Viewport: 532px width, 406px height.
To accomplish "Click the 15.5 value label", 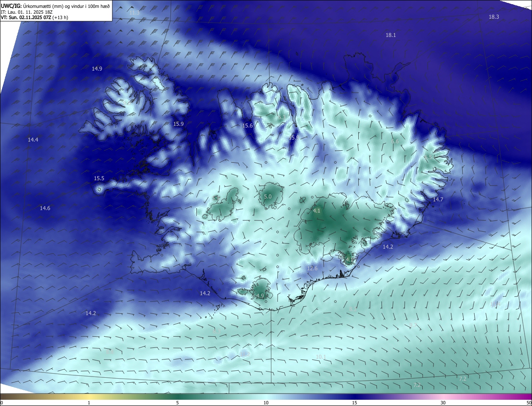I will click(99, 179).
